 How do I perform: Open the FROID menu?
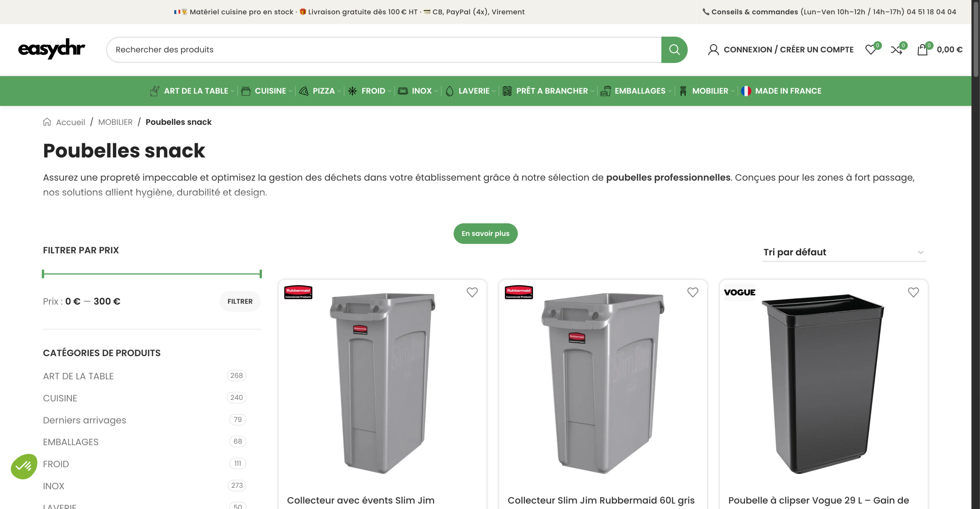click(x=373, y=91)
